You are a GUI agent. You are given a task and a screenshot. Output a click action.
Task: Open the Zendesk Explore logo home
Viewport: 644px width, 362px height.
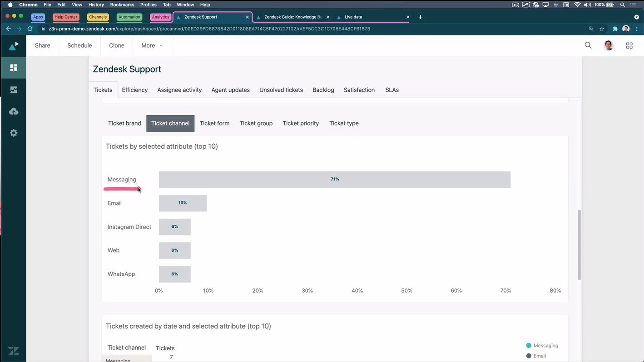pyautogui.click(x=14, y=46)
